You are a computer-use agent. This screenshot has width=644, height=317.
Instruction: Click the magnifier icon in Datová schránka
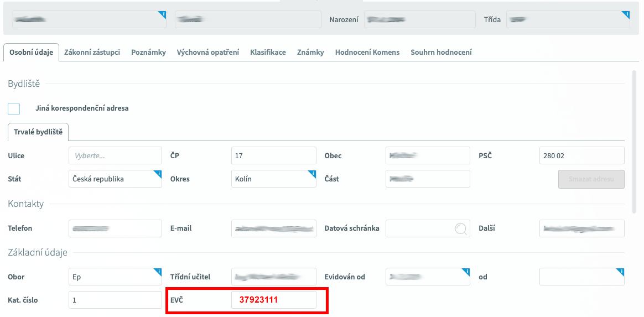460,228
